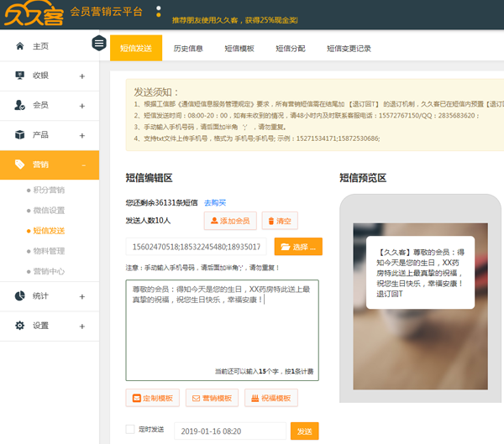Screen dimensions: 504x444
Task: Expand the 会员 sidebar section
Action: point(82,106)
